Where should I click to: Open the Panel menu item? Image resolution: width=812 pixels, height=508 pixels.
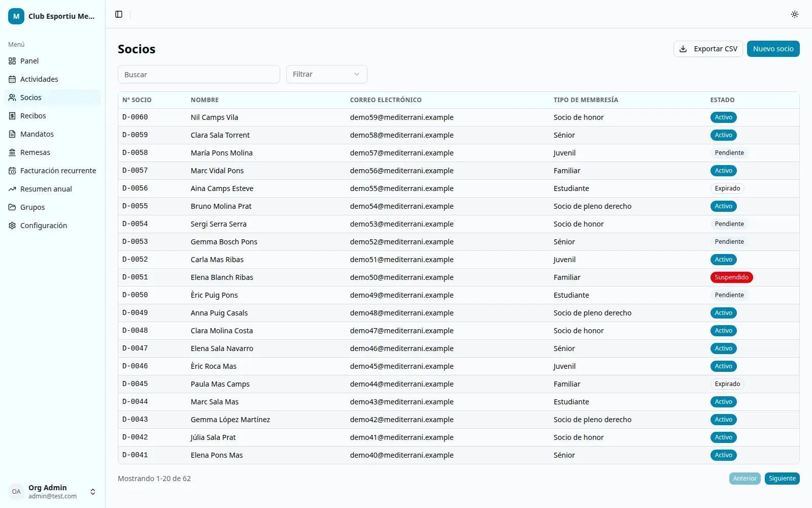pos(52,61)
